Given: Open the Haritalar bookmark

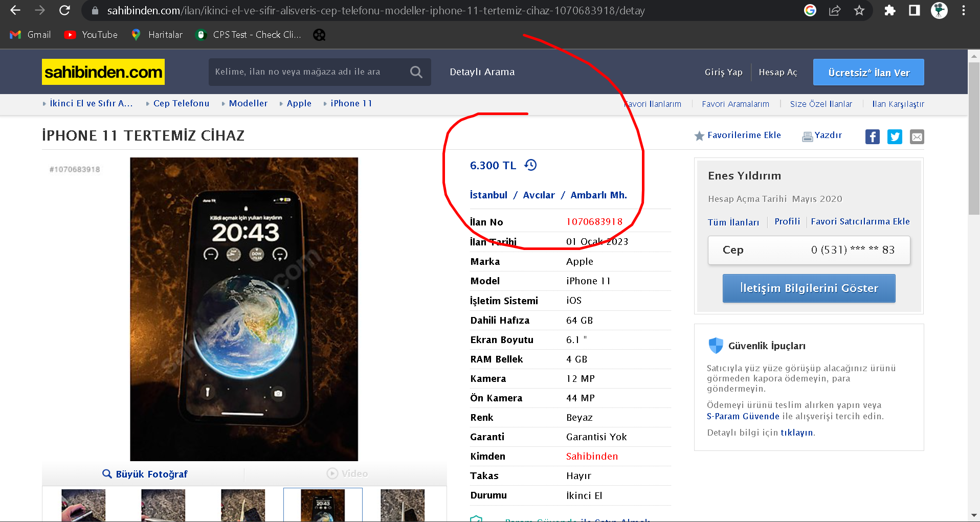Looking at the screenshot, I should pos(157,35).
